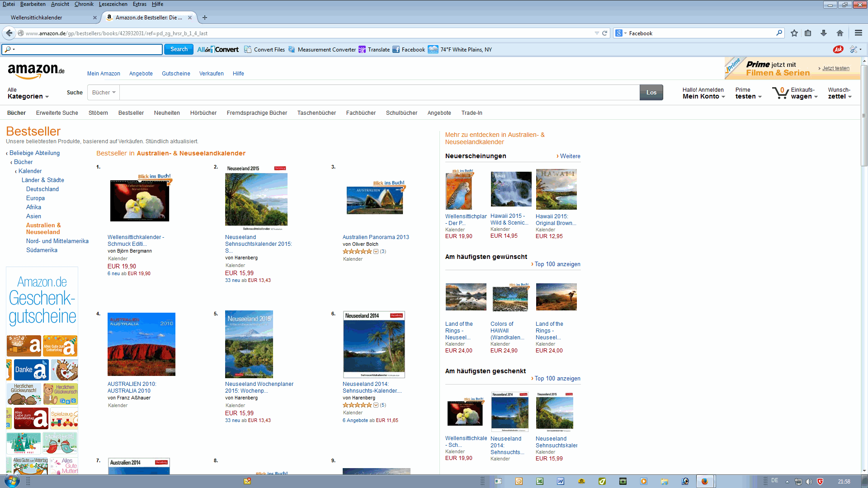Reload the page with the refresh icon
Viewport: 868px width, 488px height.
coord(605,33)
